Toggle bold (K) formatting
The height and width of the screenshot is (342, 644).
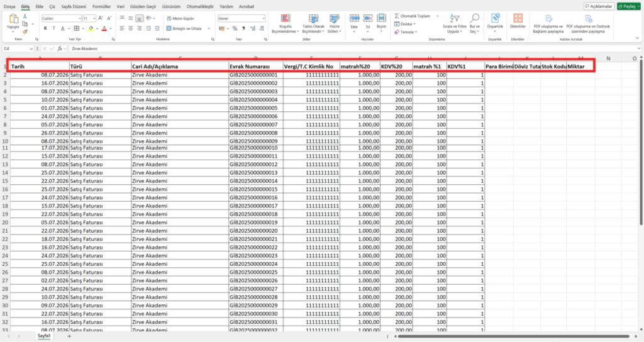[x=45, y=28]
